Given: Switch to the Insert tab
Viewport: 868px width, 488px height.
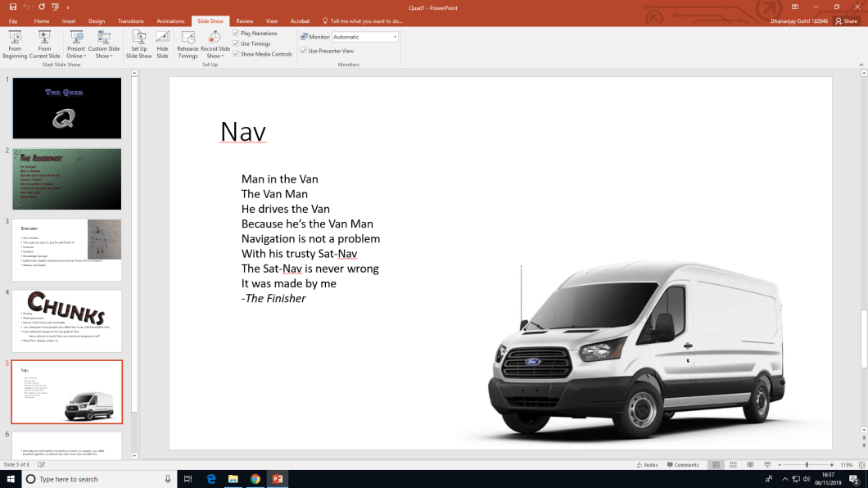Looking at the screenshot, I should [x=69, y=21].
